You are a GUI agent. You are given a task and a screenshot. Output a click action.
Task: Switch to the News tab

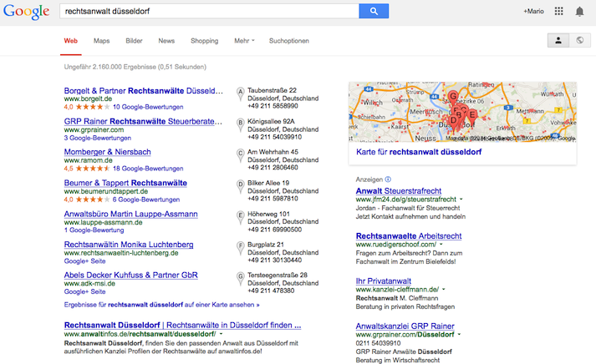[x=166, y=41]
